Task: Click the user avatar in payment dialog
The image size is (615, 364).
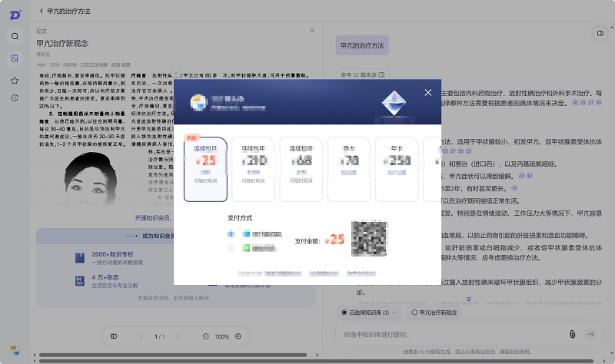Action: (198, 102)
